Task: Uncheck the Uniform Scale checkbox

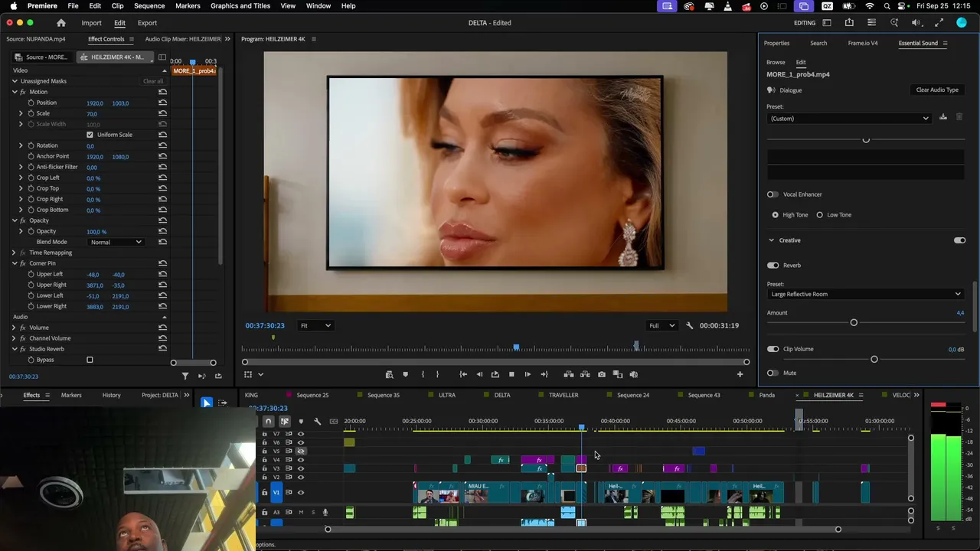Action: pyautogui.click(x=90, y=135)
